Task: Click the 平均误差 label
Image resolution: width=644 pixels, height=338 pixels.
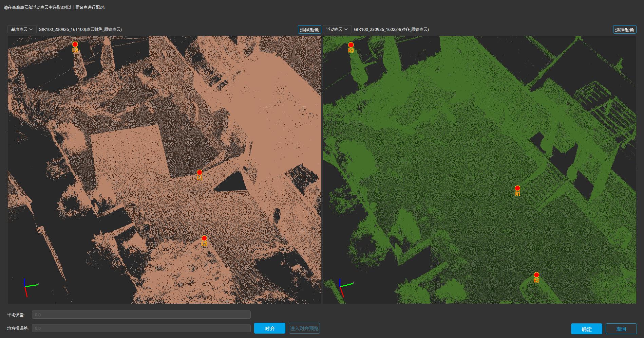Action: pos(16,315)
